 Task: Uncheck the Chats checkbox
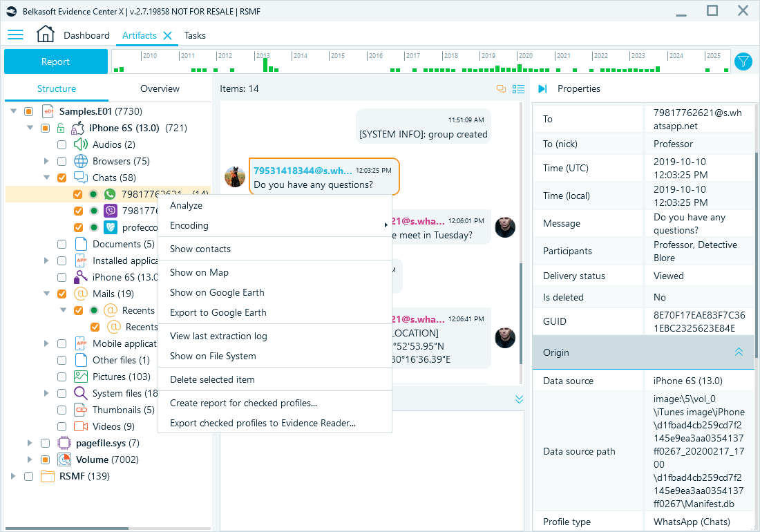(61, 178)
